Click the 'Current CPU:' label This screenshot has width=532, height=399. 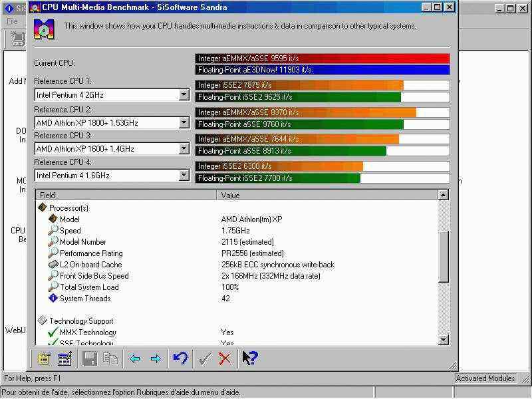click(55, 63)
